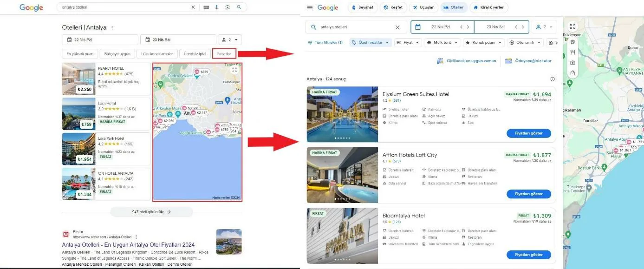The image size is (644, 269).
Task: Show restaurants on the right map
Action: (x=572, y=52)
